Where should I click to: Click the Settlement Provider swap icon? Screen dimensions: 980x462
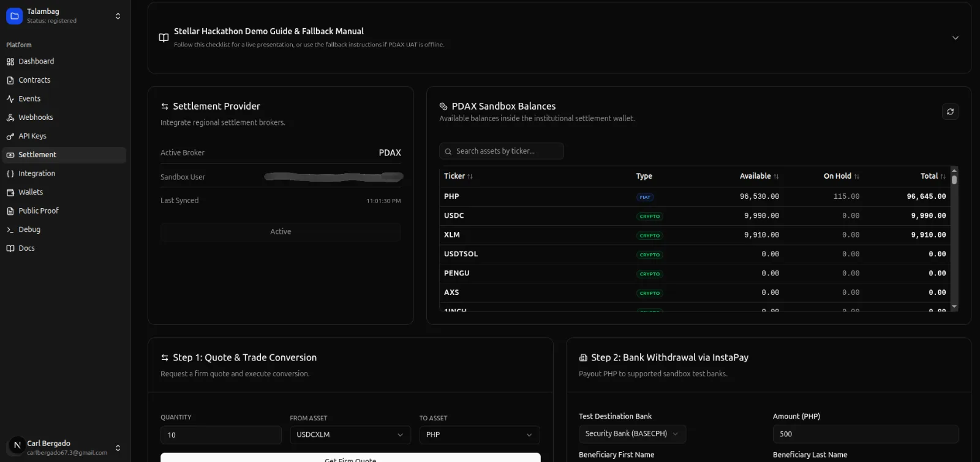click(x=165, y=106)
